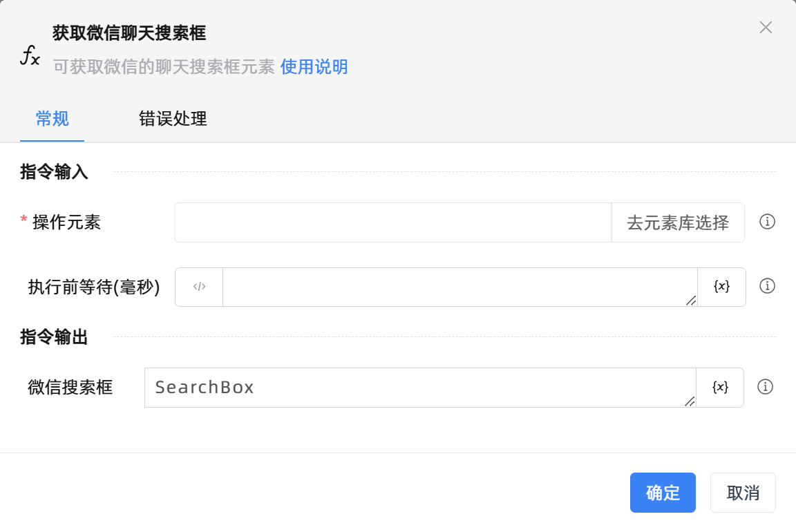This screenshot has height=532, width=796.
Task: Show info for 操作元素
Action: tap(767, 222)
